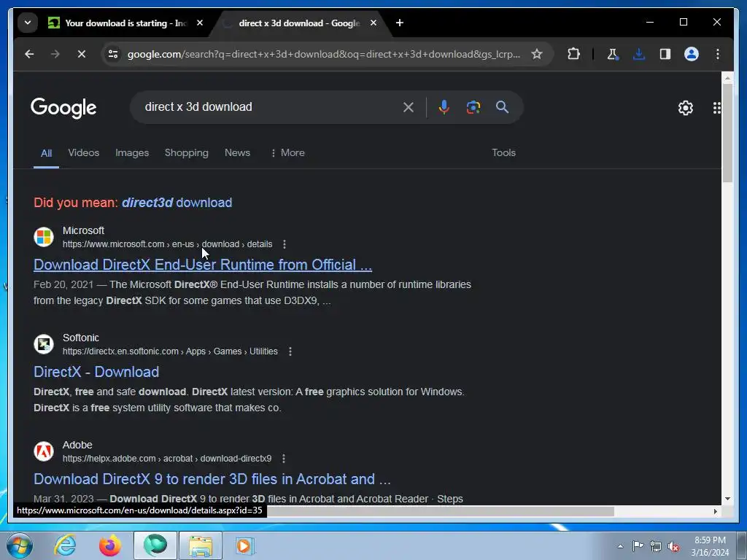
Task: Switch to Images results tab
Action: click(x=132, y=153)
